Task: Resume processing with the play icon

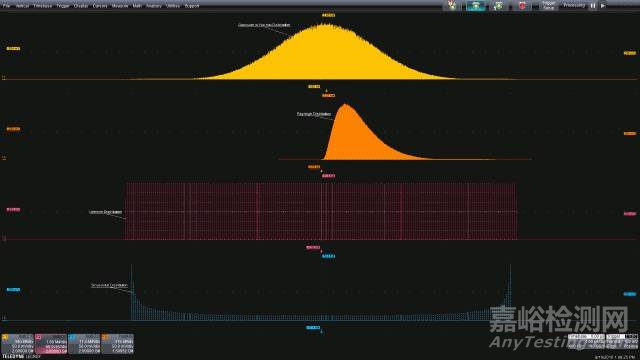Action: pyautogui.click(x=603, y=6)
